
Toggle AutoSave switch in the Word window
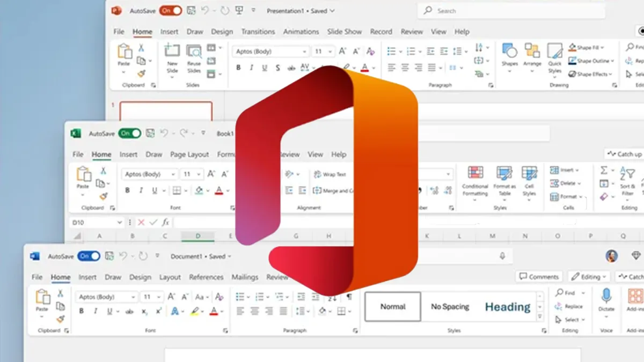tap(89, 256)
